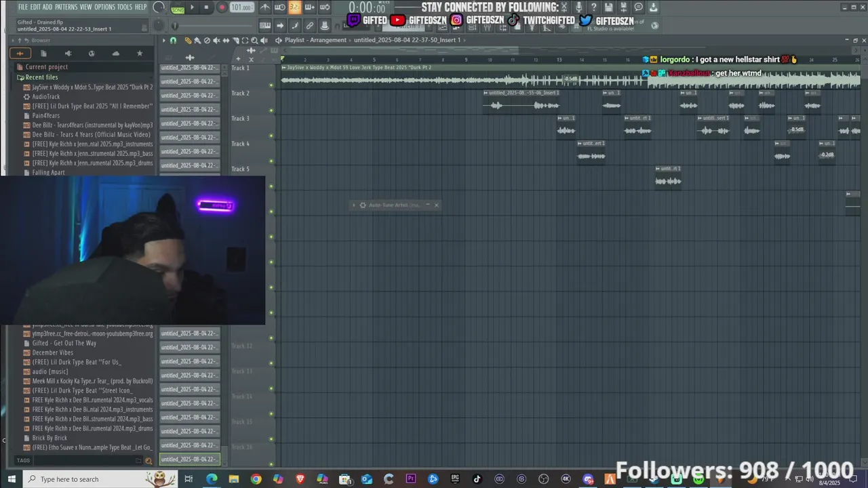Click the tempo 101.000 display
Viewport: 868px width, 488px height.
(242, 7)
